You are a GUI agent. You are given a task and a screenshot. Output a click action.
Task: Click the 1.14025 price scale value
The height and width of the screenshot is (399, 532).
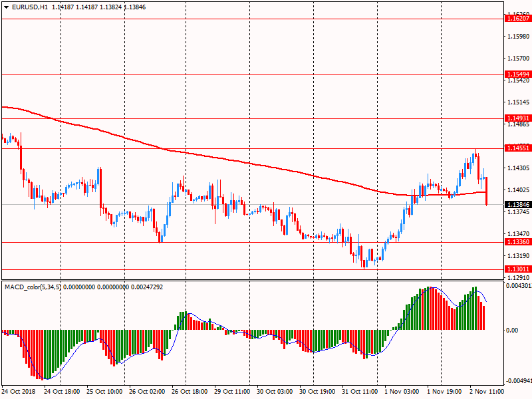pos(518,190)
